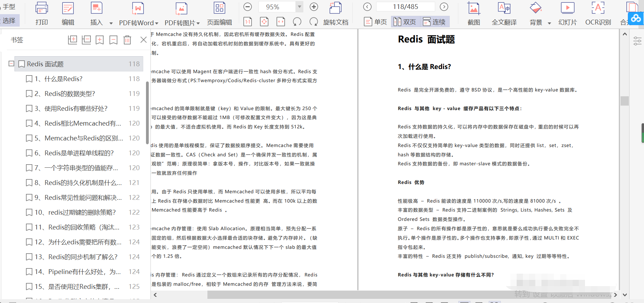The width and height of the screenshot is (644, 303).
Task: Click the horizontal scrollbar left arrow
Action: tap(155, 295)
